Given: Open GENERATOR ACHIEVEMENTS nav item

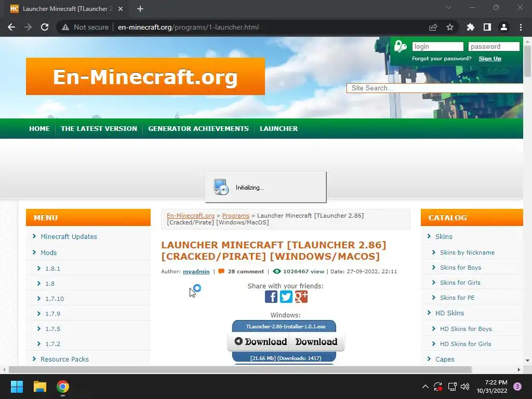Looking at the screenshot, I should click(198, 129).
